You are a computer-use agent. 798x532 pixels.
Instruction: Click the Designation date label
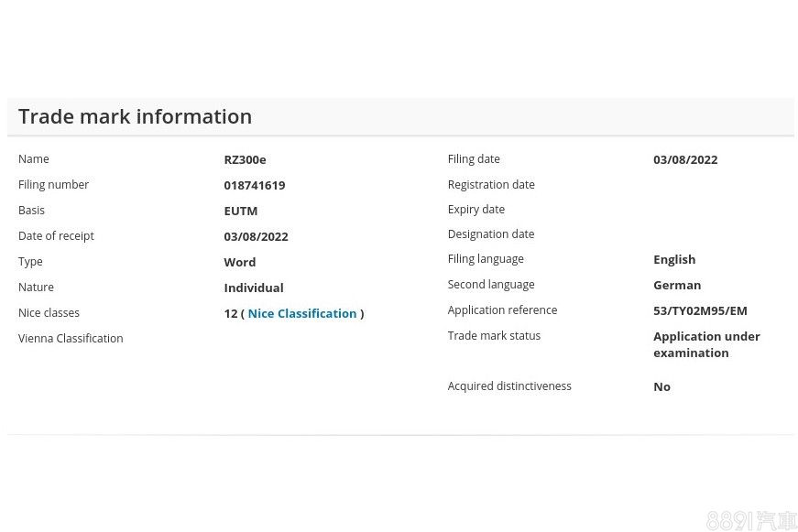[x=490, y=234]
